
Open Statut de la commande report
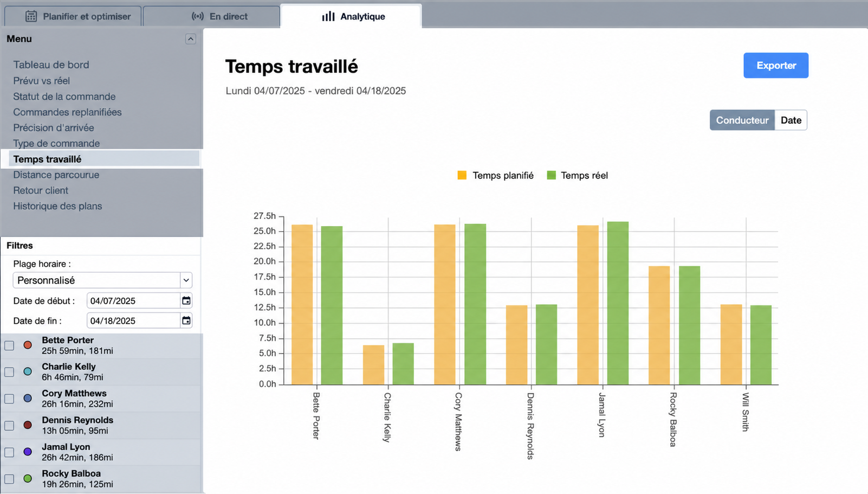tap(64, 97)
